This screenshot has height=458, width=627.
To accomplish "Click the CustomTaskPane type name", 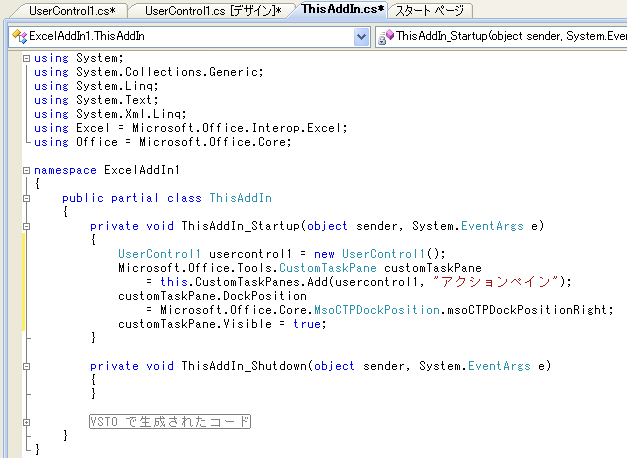I will (328, 268).
